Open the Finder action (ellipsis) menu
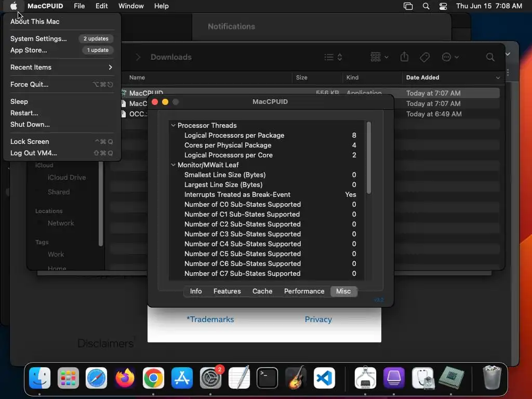The width and height of the screenshot is (532, 399). coord(450,57)
